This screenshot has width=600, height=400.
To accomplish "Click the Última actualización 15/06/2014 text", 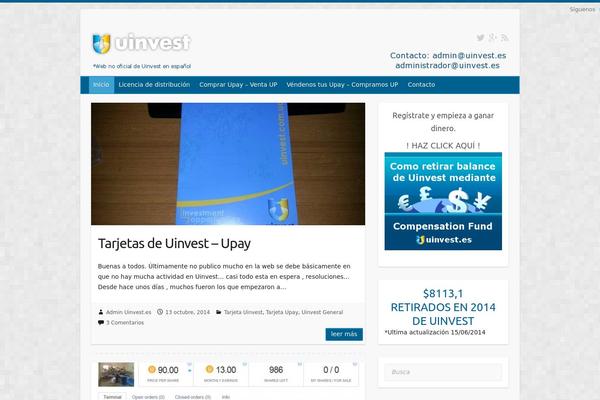I will (435, 332).
